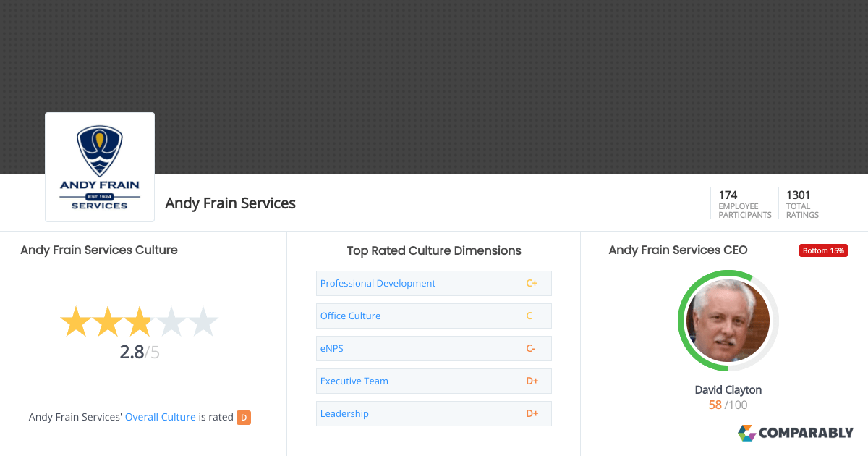
Task: Click the 1301 total ratings stat
Action: 803,204
